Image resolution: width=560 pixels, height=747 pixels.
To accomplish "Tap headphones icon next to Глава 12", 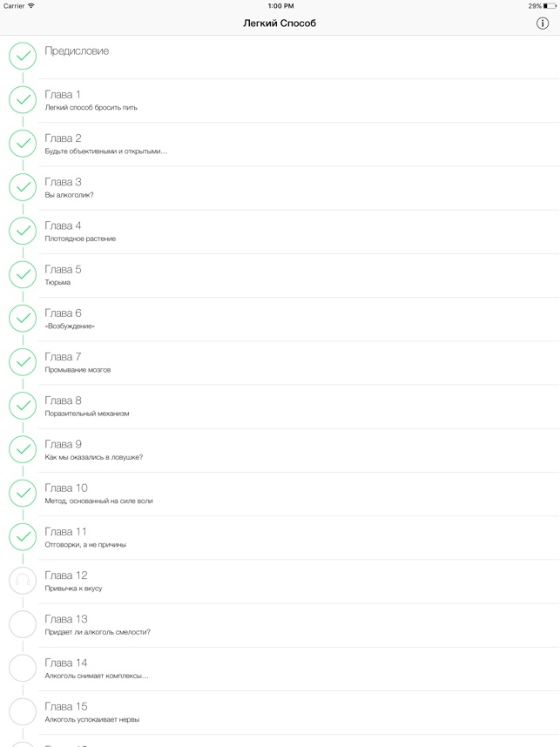I will pyautogui.click(x=23, y=580).
